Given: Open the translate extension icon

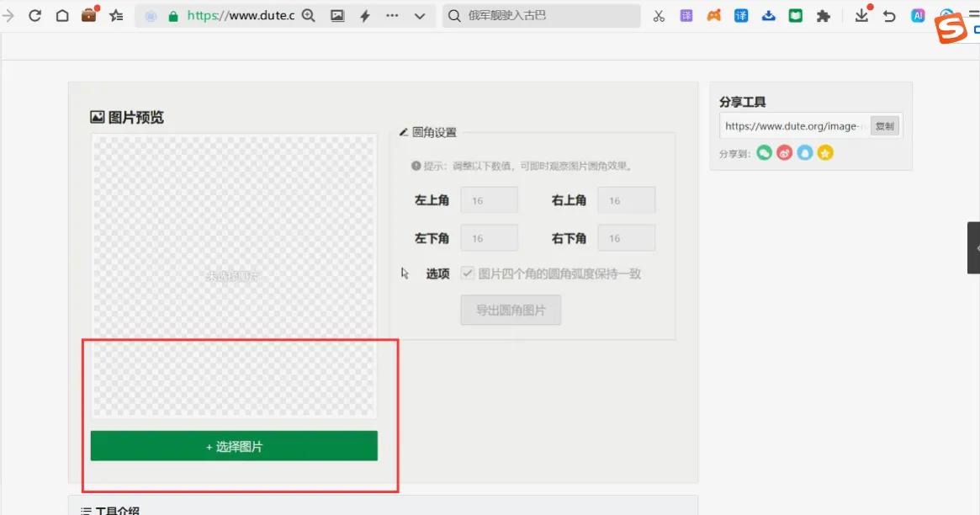Looking at the screenshot, I should coord(741,15).
